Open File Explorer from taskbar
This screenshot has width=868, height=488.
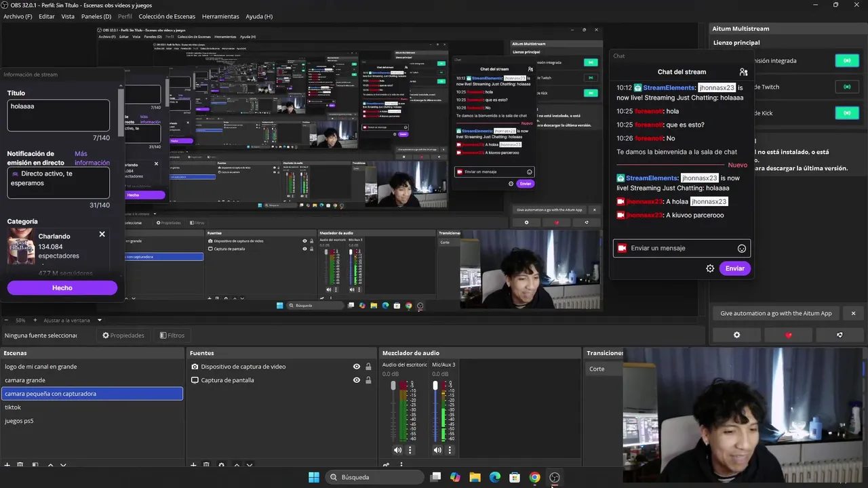(475, 477)
